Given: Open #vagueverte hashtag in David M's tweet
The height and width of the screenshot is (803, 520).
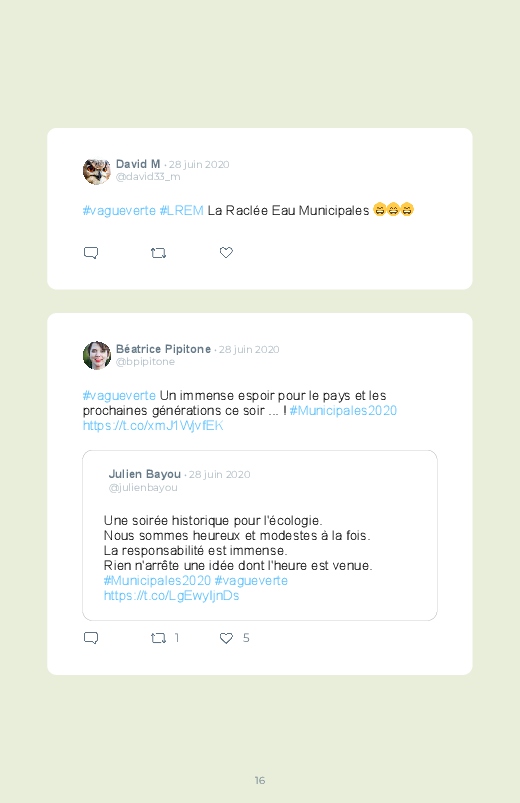Looking at the screenshot, I should 119,210.
